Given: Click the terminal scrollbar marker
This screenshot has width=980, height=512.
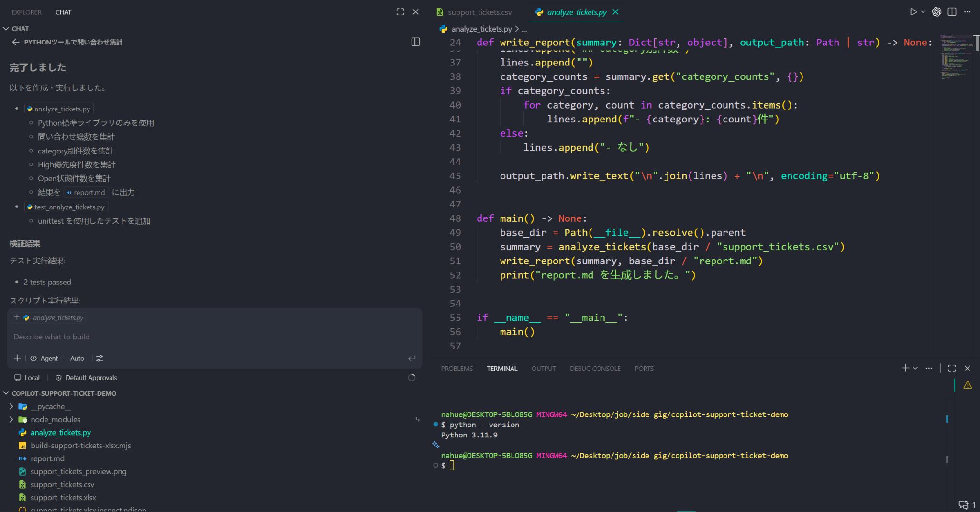Looking at the screenshot, I should [x=947, y=419].
